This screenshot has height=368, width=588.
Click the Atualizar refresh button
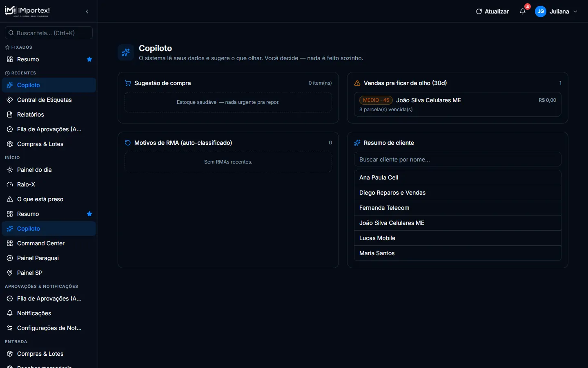tap(492, 11)
